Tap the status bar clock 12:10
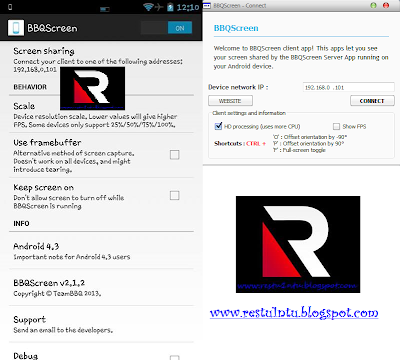Viewport: 400px width, 360px height. point(188,7)
